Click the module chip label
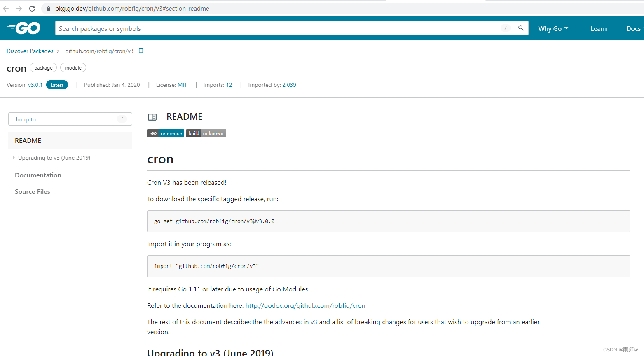 point(73,68)
